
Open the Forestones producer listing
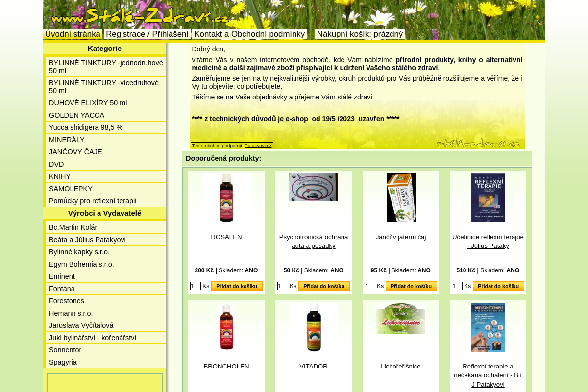pyautogui.click(x=106, y=301)
